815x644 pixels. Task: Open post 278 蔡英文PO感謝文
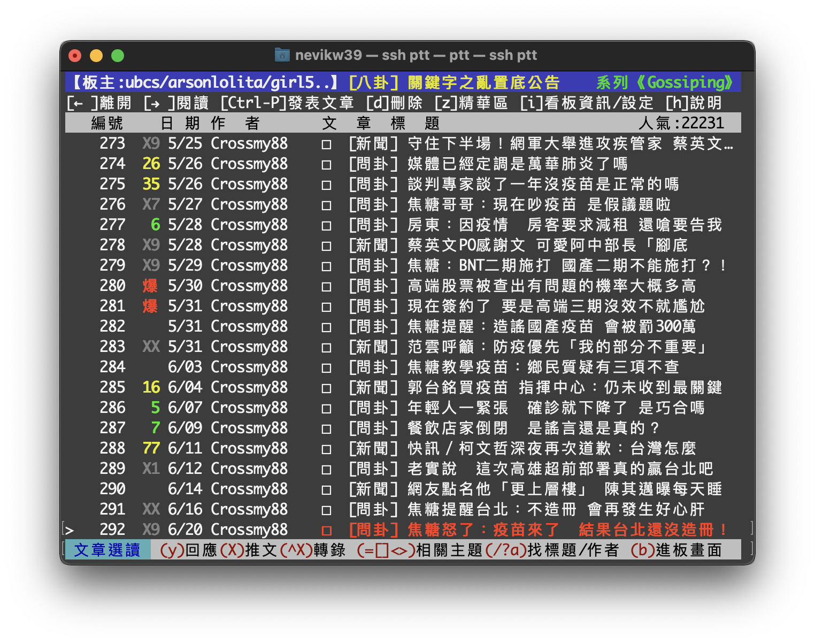click(518, 245)
